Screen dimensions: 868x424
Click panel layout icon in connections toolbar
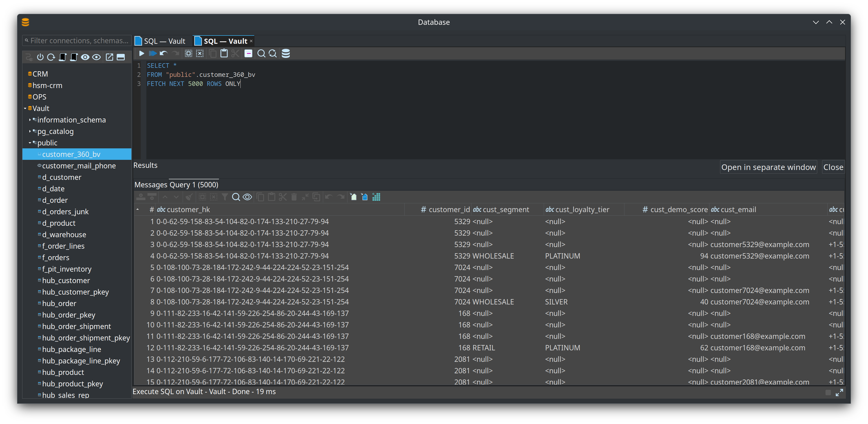pyautogui.click(x=121, y=57)
